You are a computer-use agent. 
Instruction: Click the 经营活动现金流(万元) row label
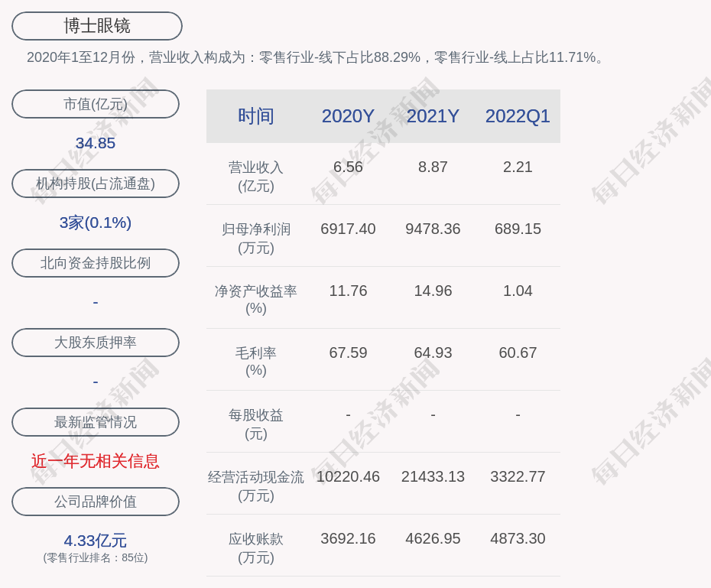coord(256,486)
